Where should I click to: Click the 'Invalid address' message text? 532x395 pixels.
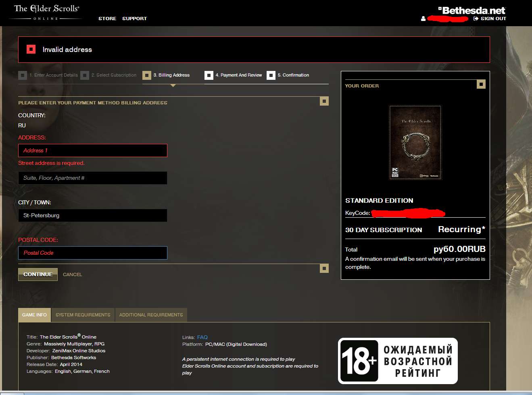point(67,50)
